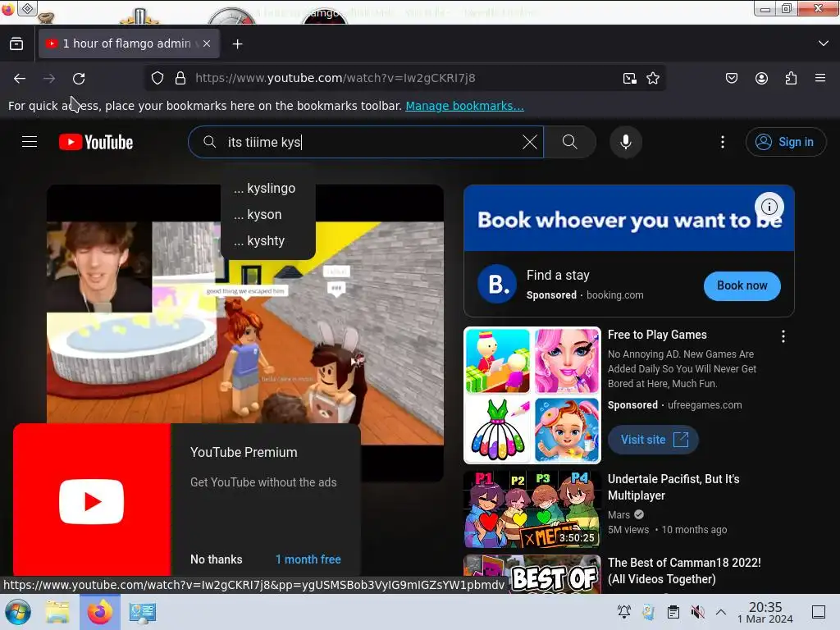Open the Firefox account icon

(761, 78)
